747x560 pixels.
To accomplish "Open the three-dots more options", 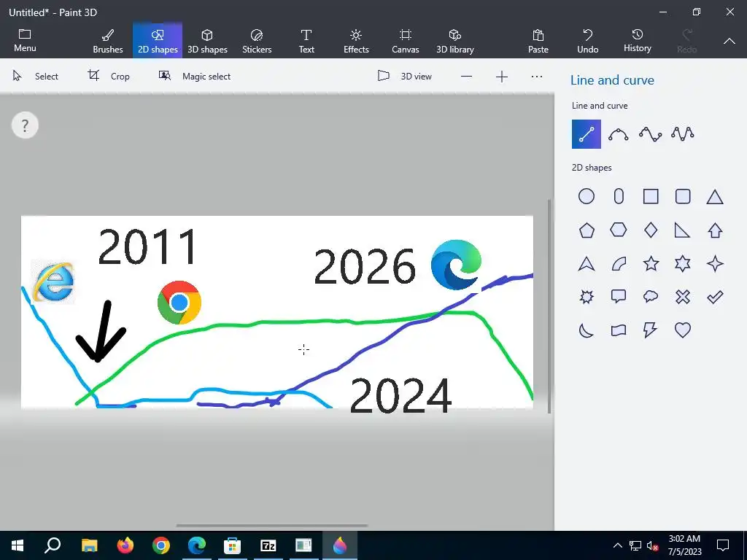I will click(537, 76).
